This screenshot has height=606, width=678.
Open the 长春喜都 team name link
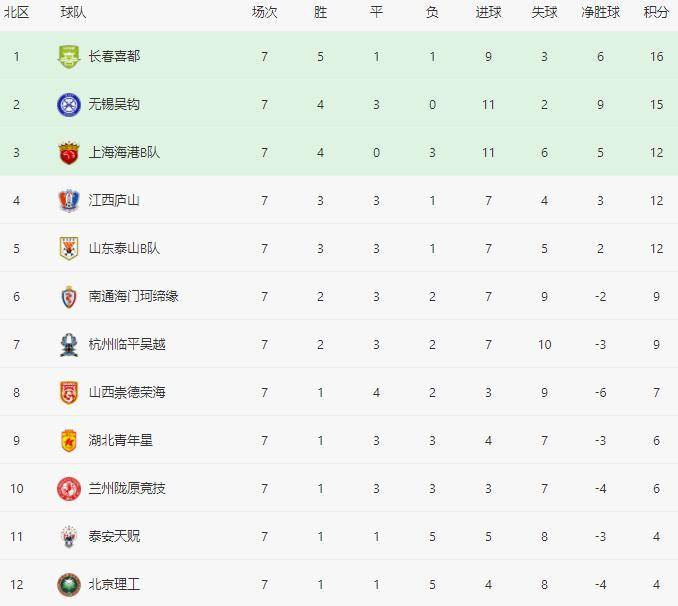[114, 56]
